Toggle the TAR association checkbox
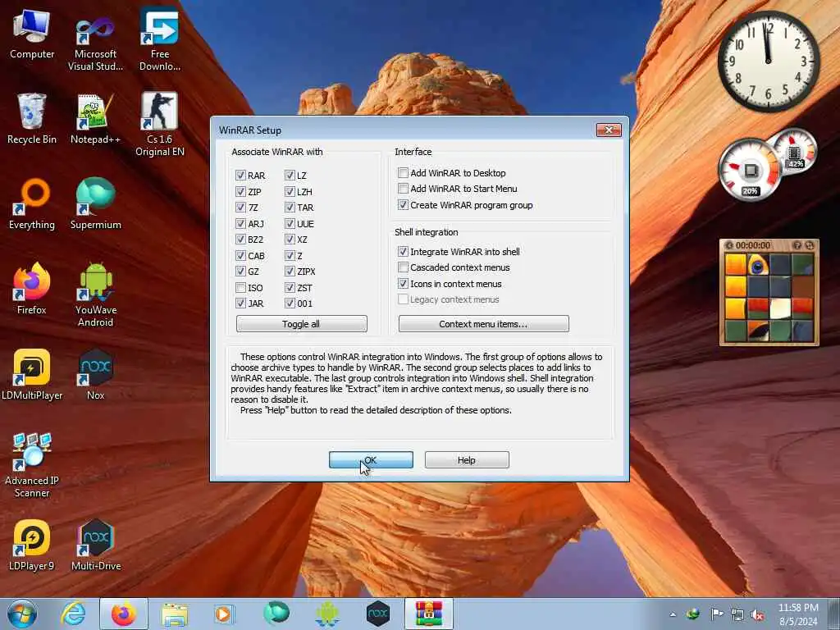 tap(290, 208)
